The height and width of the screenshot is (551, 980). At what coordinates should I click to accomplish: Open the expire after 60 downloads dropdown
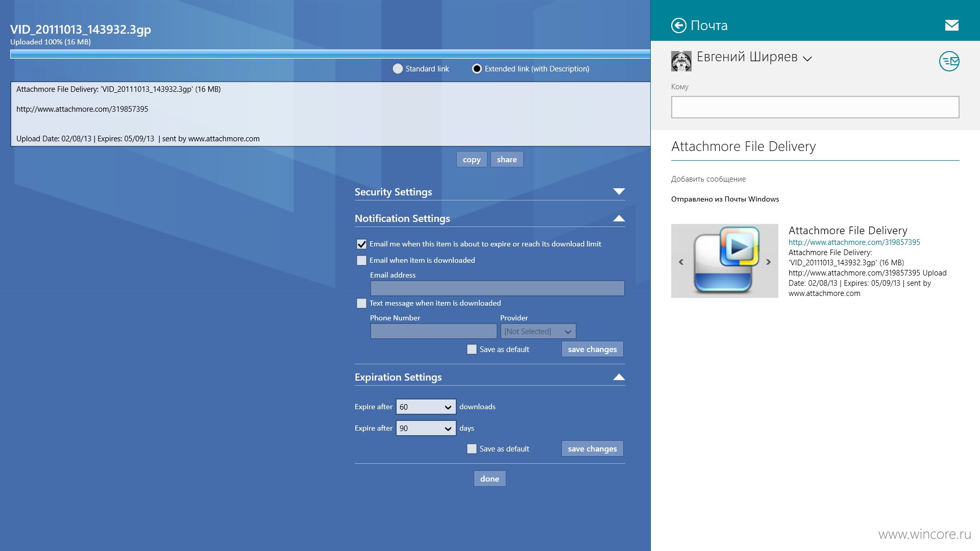click(426, 407)
